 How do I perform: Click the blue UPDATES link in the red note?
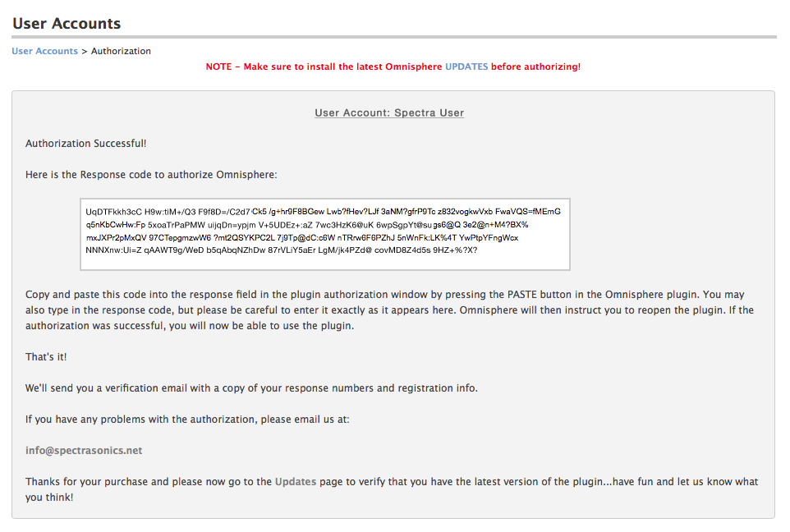click(x=466, y=66)
